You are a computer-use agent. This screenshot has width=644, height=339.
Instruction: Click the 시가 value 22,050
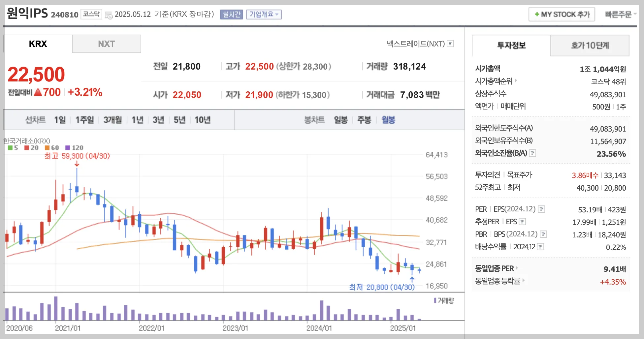[x=187, y=95]
